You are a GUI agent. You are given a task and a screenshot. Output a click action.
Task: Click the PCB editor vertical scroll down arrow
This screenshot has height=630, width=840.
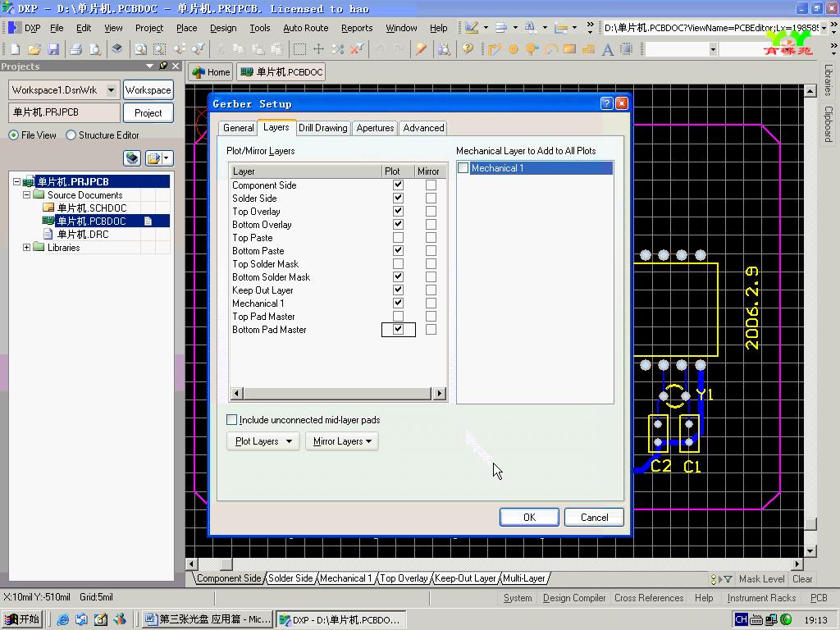(810, 551)
